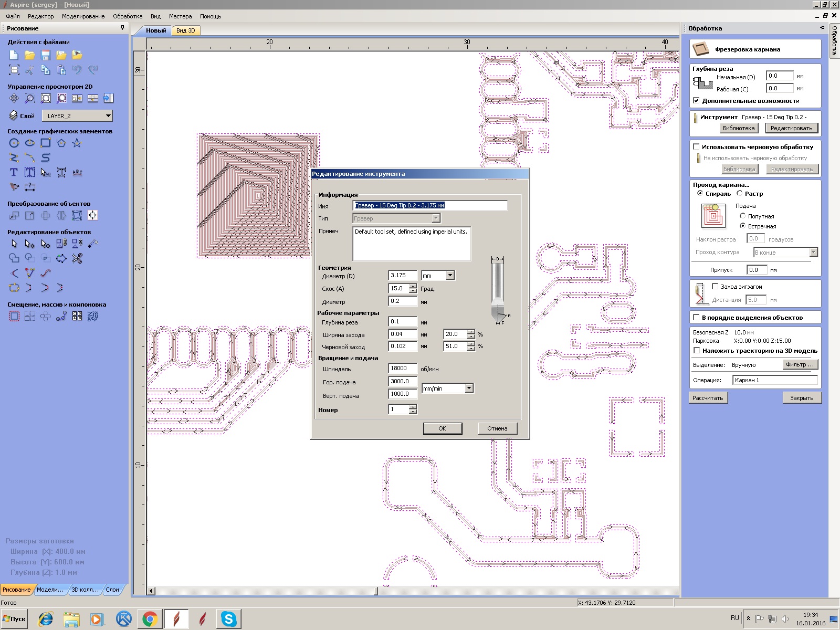
Task: Create a new file with blank-page icon
Action: click(x=14, y=55)
